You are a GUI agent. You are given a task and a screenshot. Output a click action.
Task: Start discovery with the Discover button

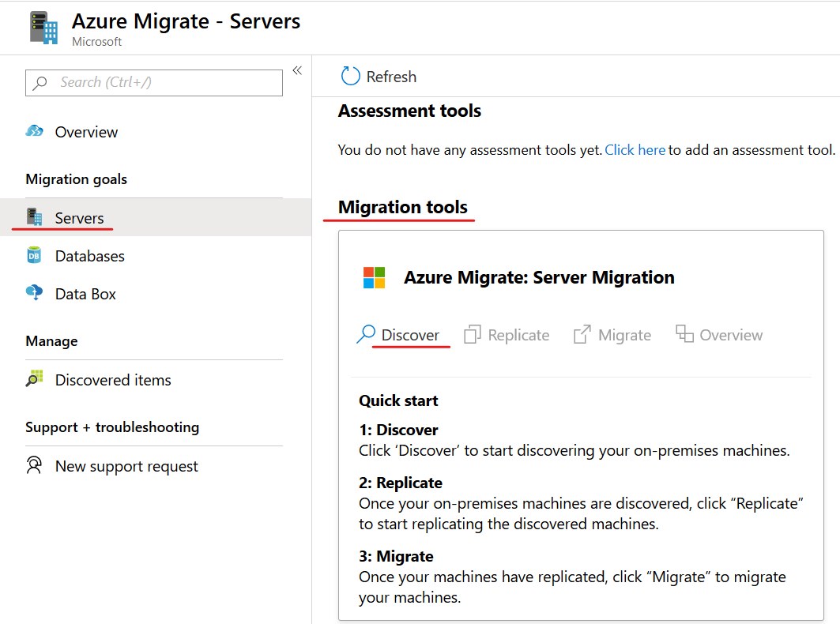coord(410,335)
